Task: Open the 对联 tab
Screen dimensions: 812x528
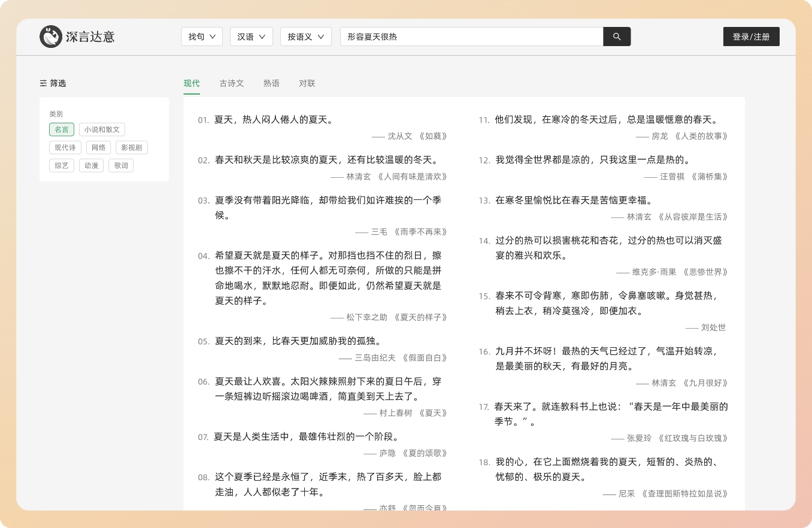Action: pos(307,83)
